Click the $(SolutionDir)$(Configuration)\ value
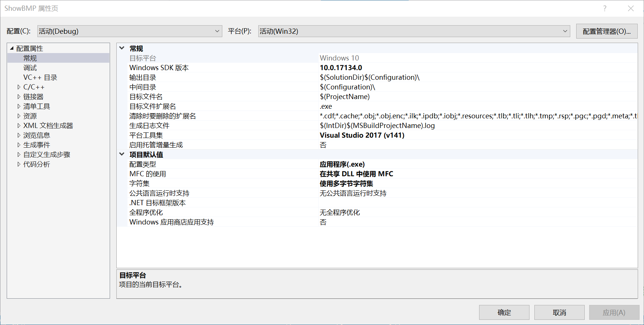Screen dimensions: 644x325 (369, 77)
